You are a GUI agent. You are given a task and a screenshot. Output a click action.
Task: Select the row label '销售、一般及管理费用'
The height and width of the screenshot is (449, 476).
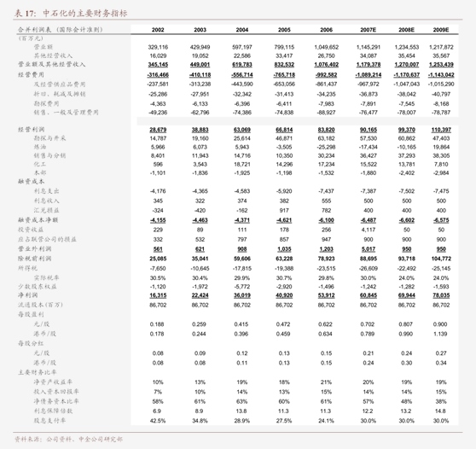point(67,113)
